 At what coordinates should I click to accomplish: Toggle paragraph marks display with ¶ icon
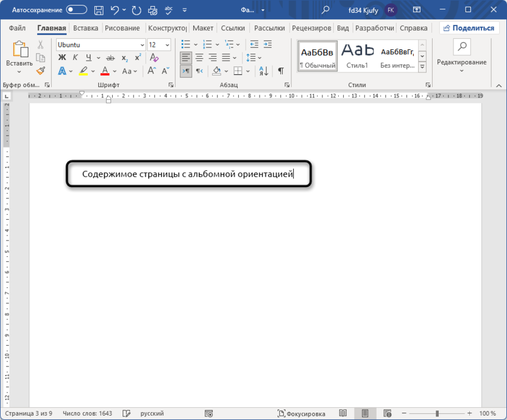(x=281, y=71)
